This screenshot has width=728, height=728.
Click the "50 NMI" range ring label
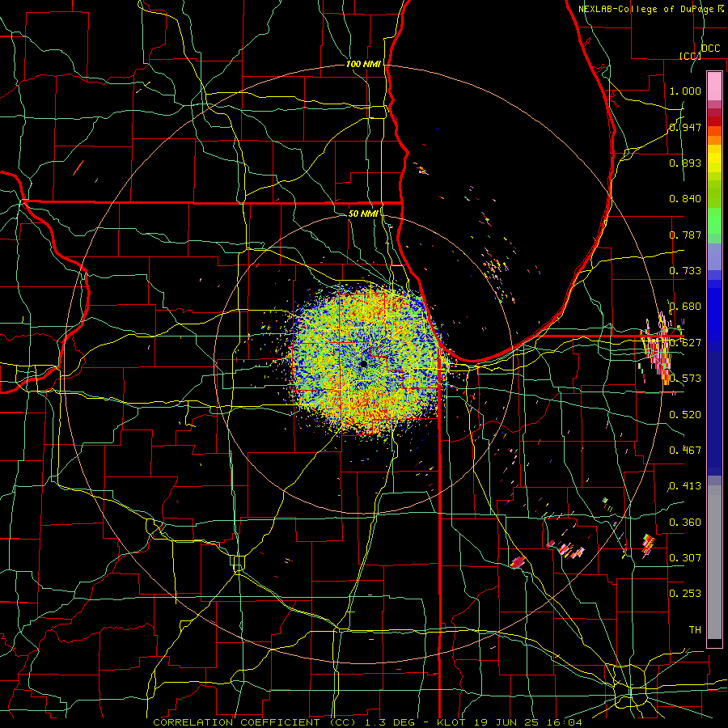coord(363,214)
